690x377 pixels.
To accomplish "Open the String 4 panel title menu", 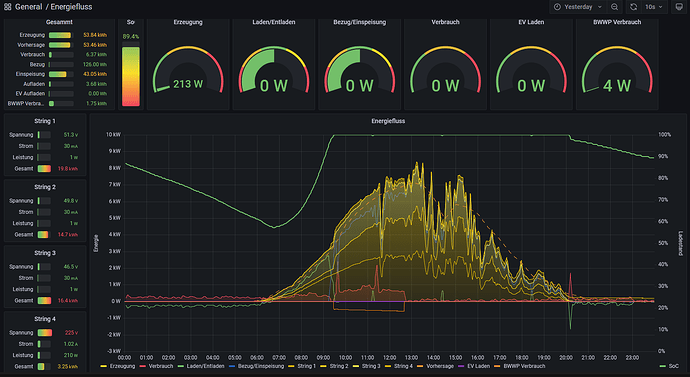I will click(45, 319).
